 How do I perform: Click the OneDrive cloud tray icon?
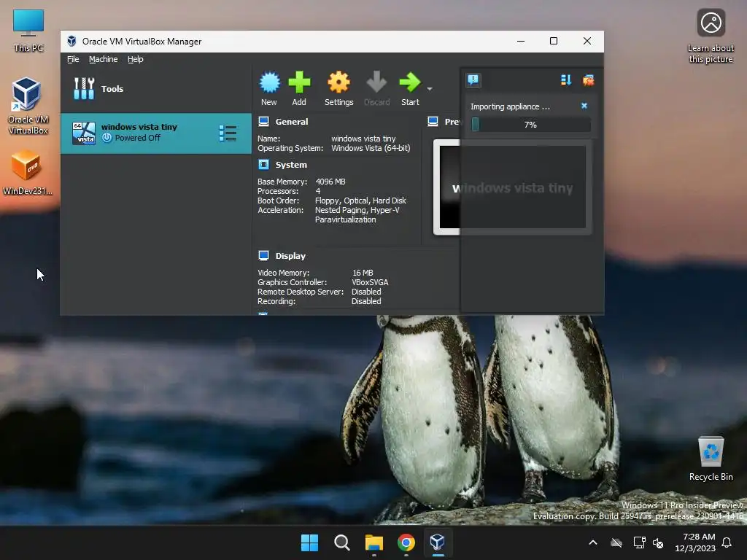tap(616, 542)
